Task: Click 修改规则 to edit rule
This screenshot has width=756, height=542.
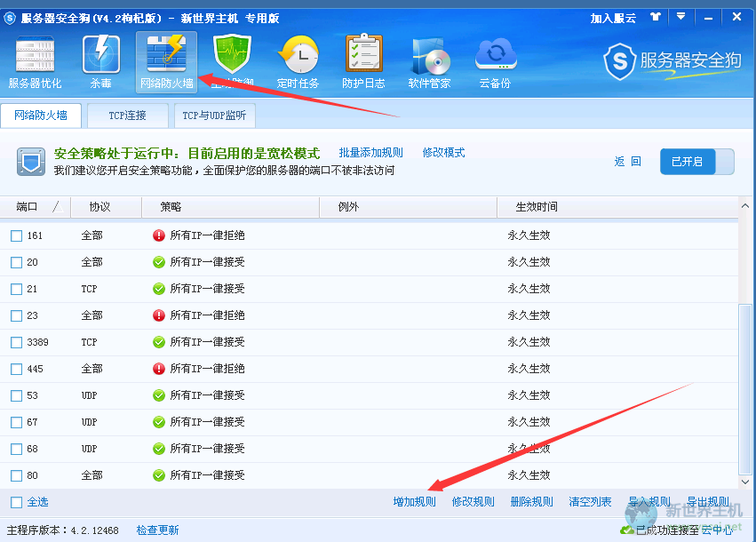Action: pos(473,502)
